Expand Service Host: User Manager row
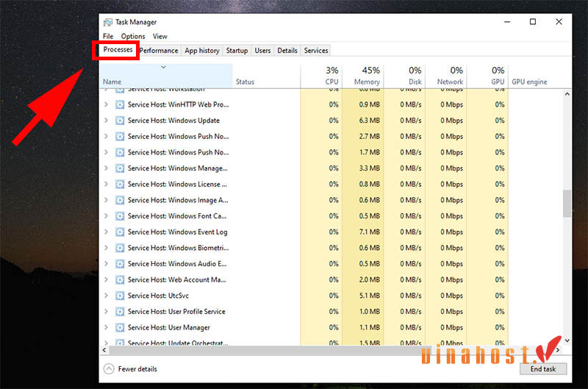The width and height of the screenshot is (588, 389). 106,327
